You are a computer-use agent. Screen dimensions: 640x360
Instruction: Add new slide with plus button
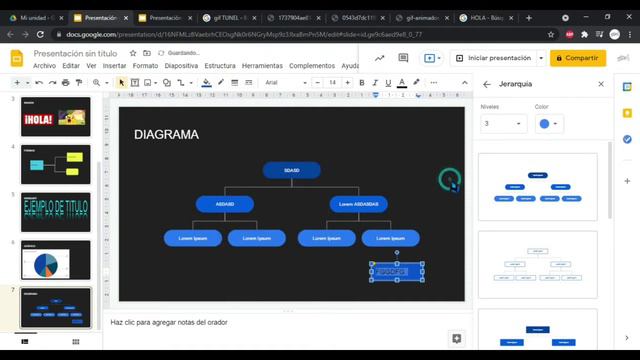click(17, 83)
